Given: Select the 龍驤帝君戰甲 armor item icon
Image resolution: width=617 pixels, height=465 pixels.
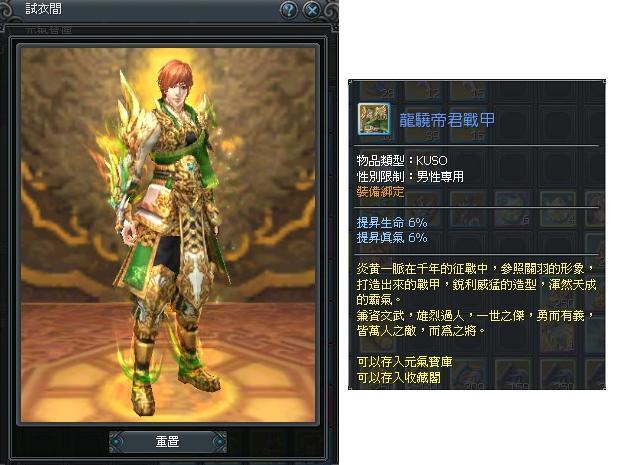Looking at the screenshot, I should tap(374, 119).
